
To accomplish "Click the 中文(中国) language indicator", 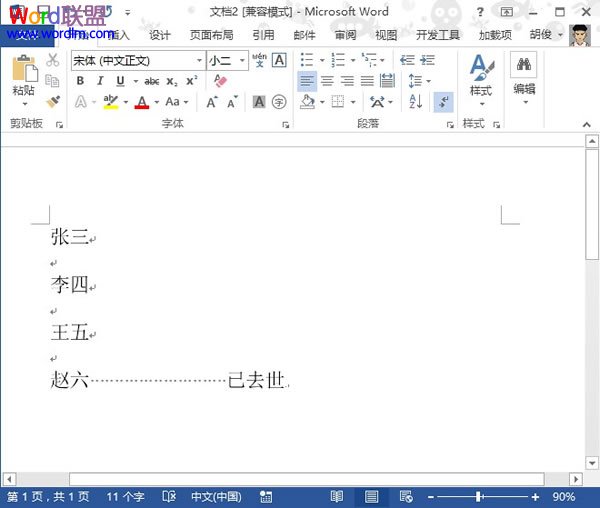I will tap(216, 497).
